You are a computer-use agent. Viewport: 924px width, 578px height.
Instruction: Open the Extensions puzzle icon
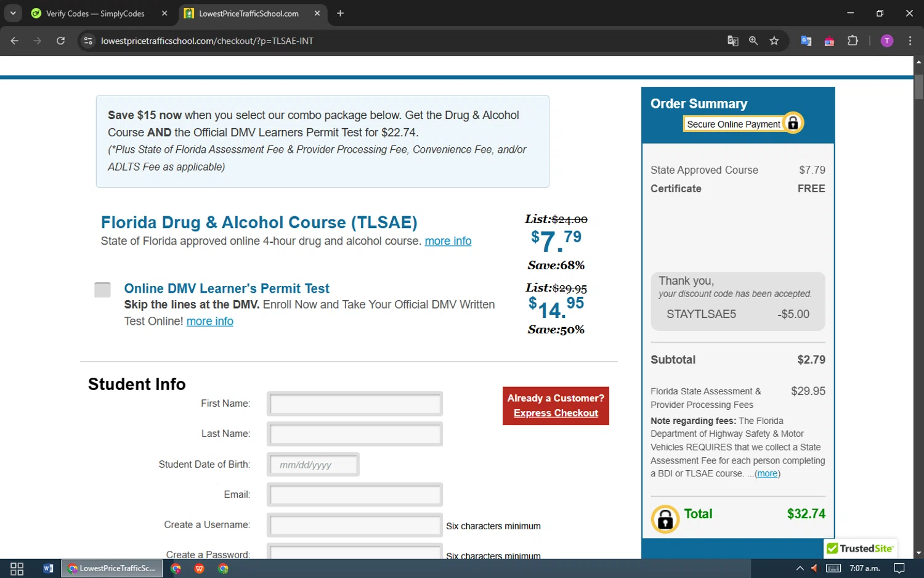pyautogui.click(x=853, y=41)
